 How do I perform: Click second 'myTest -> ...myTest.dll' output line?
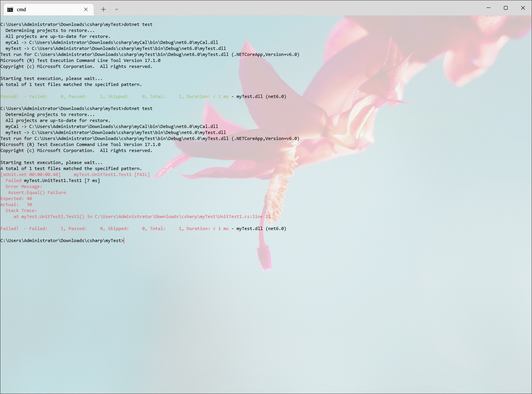pos(116,132)
